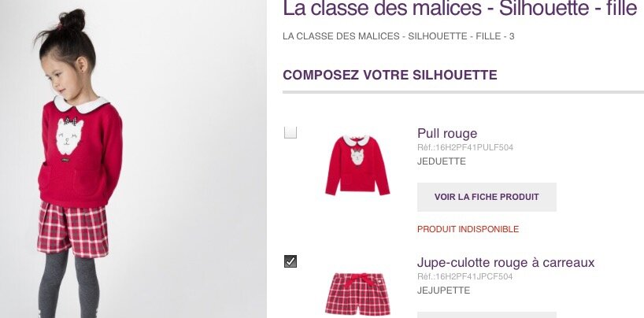The image size is (644, 318).
Task: Uncheck the Jupe-culotte rouge à carreaux checkbox
Action: [291, 261]
